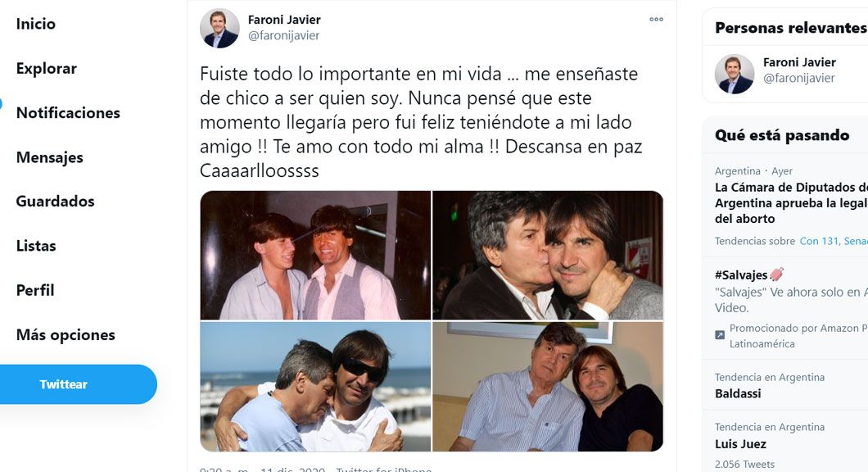This screenshot has height=472, width=868.
Task: Go to Perfil page
Action: (35, 290)
